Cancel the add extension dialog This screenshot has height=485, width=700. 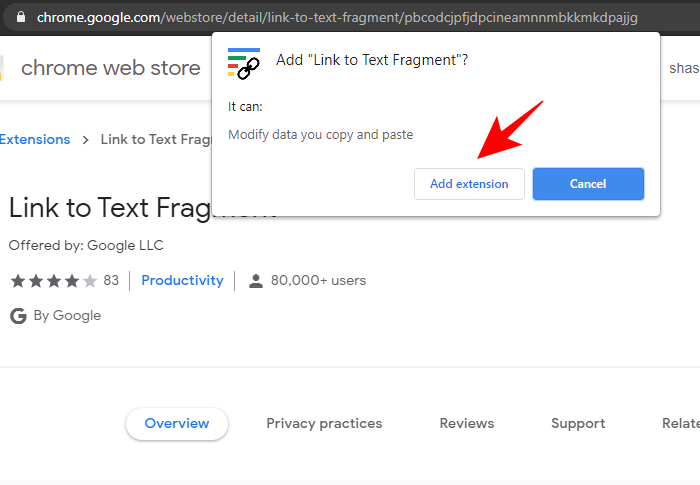[588, 184]
